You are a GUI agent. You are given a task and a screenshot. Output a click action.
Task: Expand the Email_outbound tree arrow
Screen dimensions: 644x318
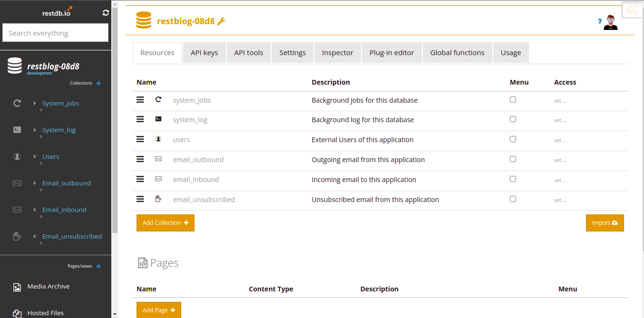point(35,183)
